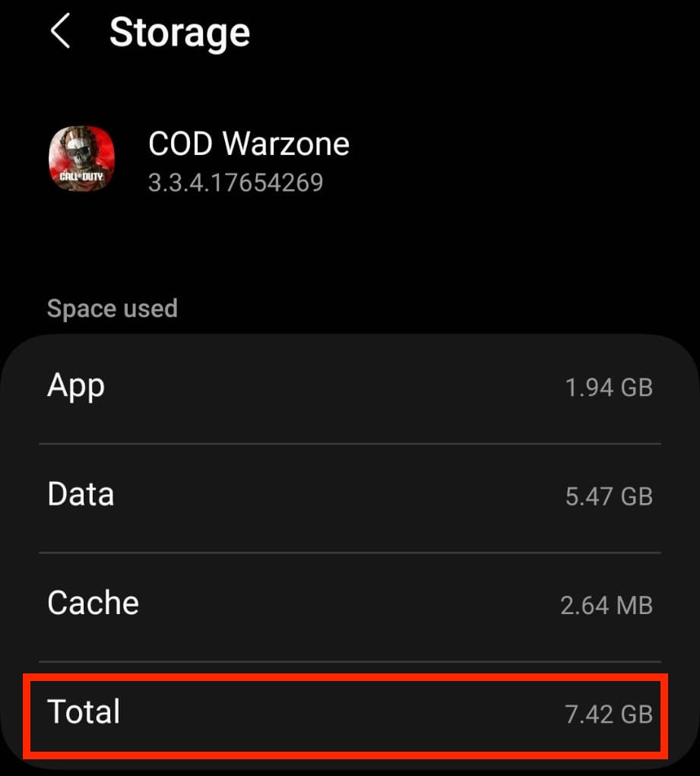
Task: Click the divider between App and Data
Action: tap(350, 444)
